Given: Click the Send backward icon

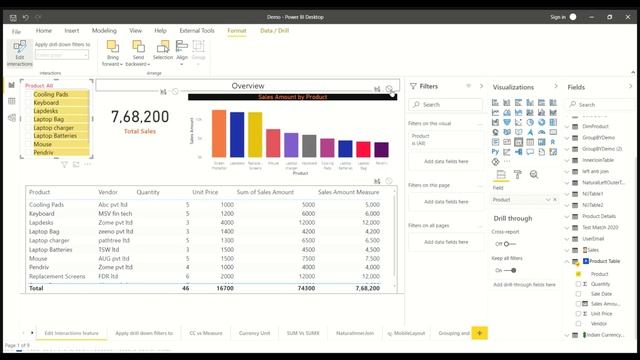Looking at the screenshot, I should [138, 46].
